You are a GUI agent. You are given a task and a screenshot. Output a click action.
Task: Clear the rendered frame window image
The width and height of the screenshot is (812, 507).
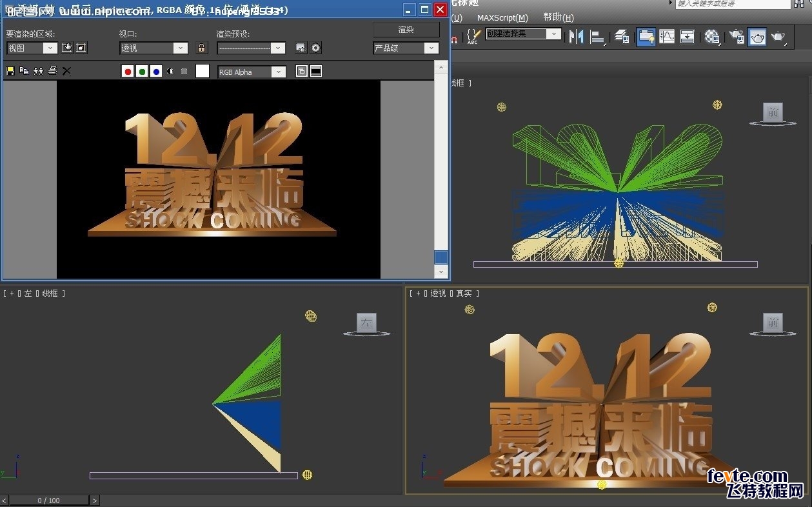pyautogui.click(x=66, y=70)
